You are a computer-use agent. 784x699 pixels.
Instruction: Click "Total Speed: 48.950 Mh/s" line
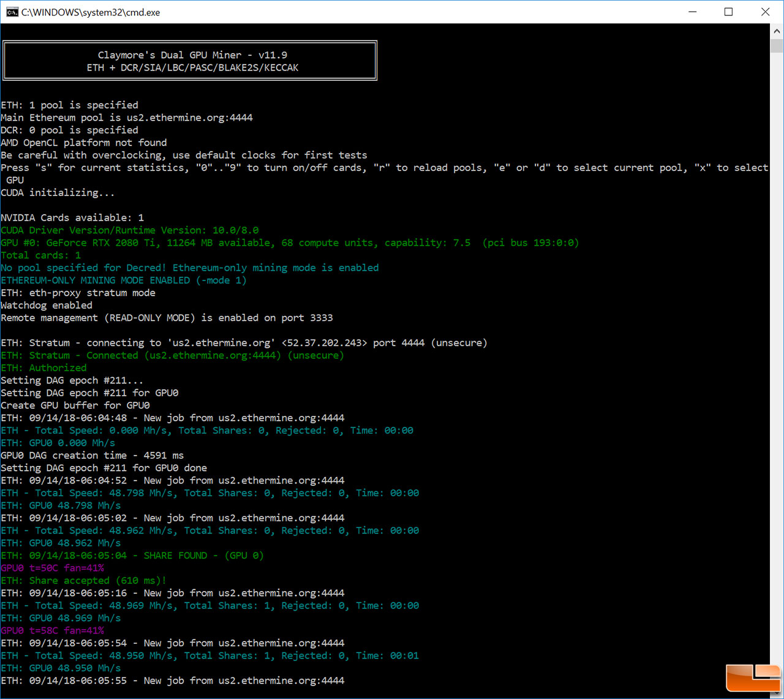210,656
